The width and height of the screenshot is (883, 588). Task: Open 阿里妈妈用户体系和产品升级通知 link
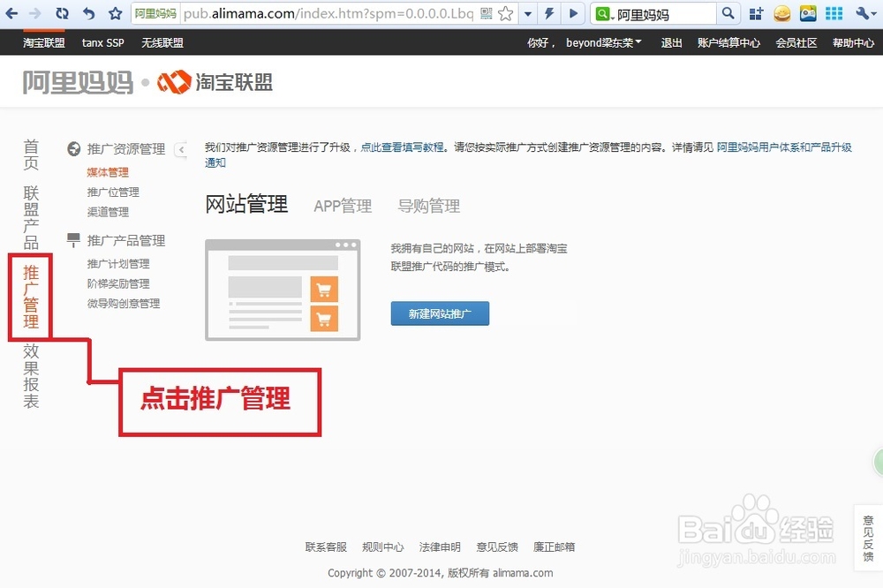pos(784,147)
